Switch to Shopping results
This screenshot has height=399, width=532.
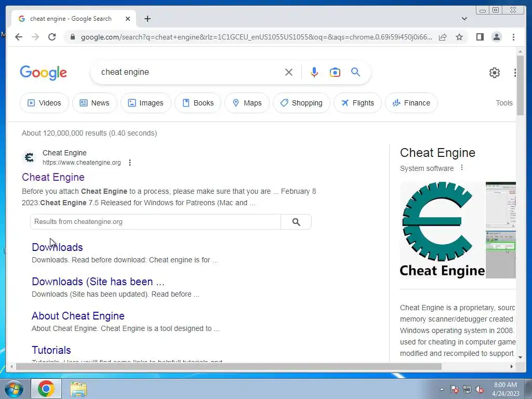(301, 103)
